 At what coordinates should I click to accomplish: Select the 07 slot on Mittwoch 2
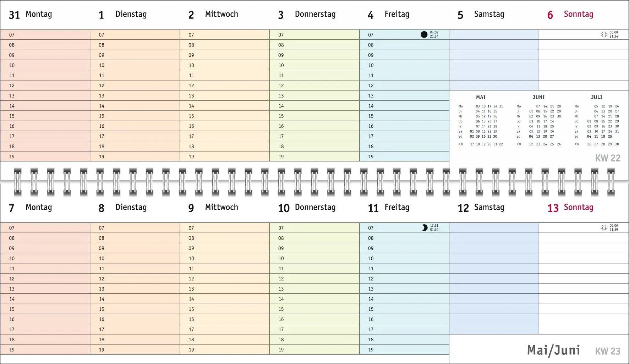pyautogui.click(x=225, y=35)
